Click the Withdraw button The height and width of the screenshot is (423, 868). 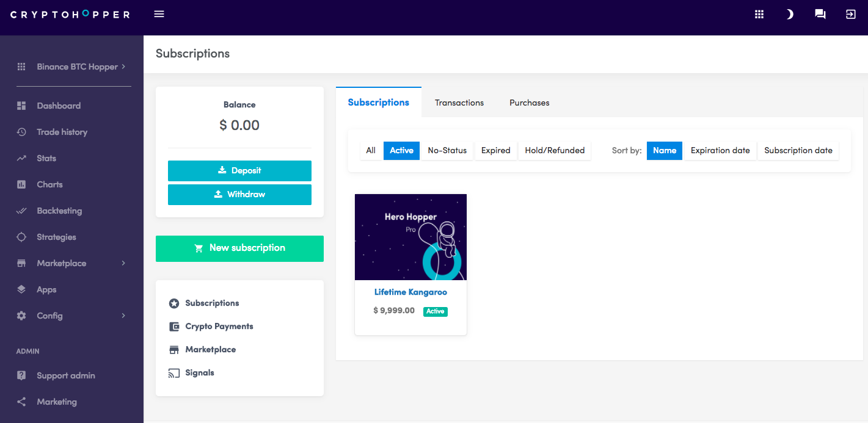pyautogui.click(x=239, y=195)
